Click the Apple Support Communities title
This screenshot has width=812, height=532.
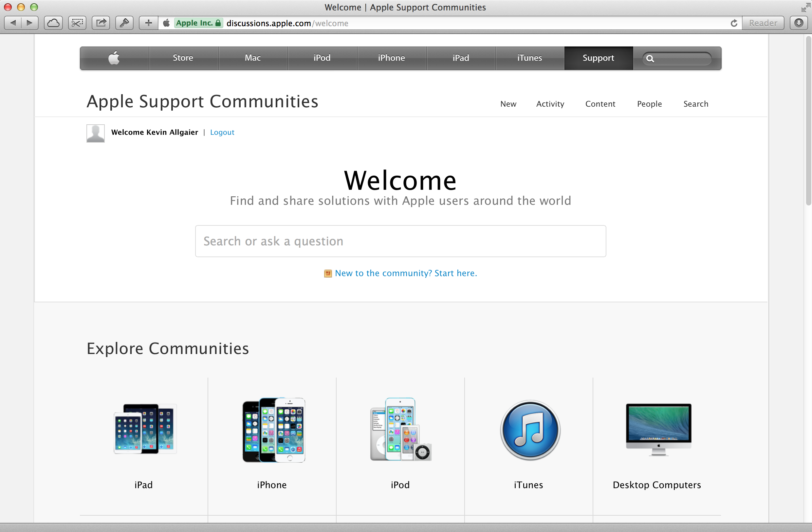(202, 102)
